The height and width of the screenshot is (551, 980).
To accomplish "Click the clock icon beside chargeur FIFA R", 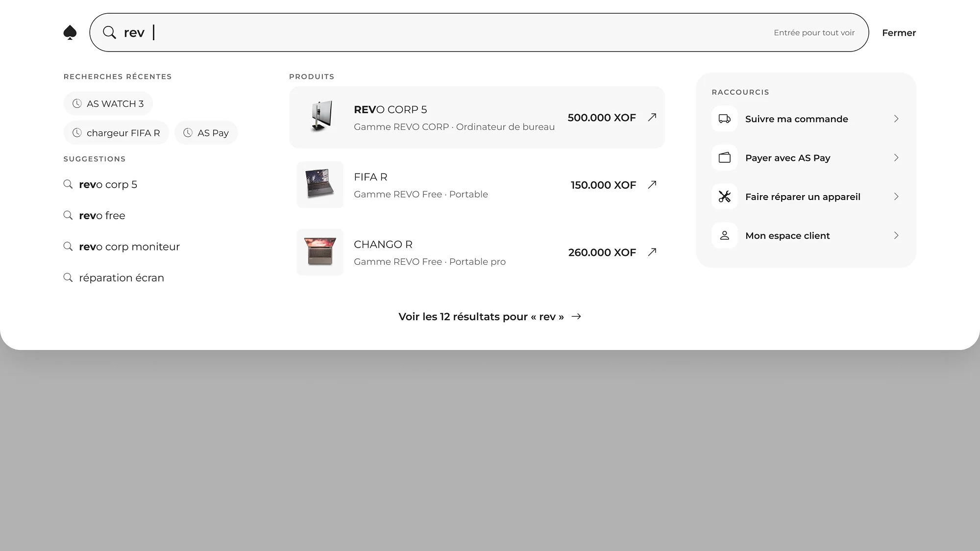I will pos(77,133).
